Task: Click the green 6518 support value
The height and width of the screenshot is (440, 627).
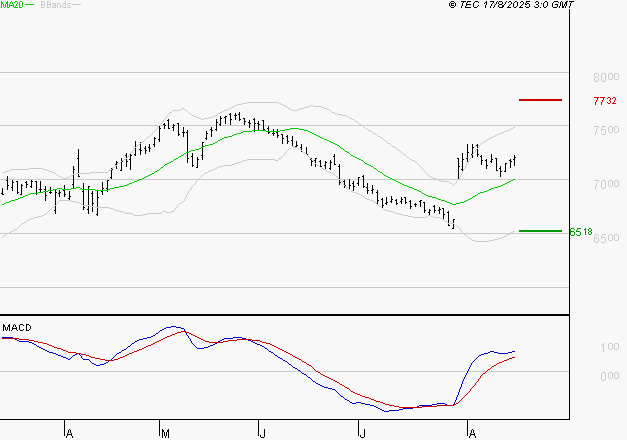Action: 581,232
